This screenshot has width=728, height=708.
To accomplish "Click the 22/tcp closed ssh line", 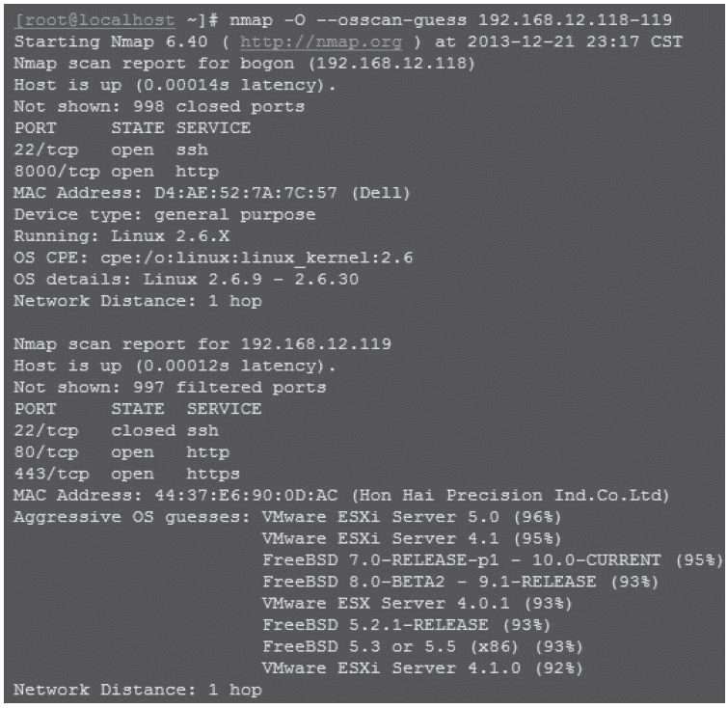I will click(x=117, y=431).
